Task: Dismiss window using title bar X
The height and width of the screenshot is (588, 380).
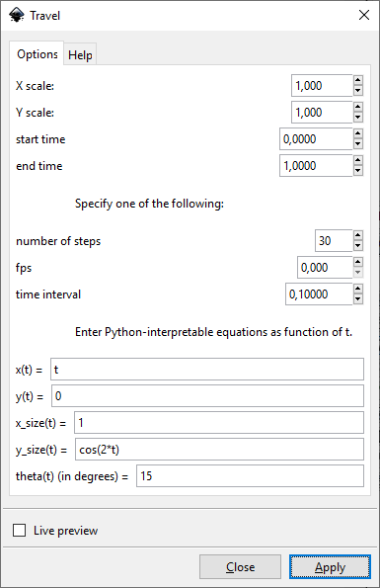Action: click(364, 16)
